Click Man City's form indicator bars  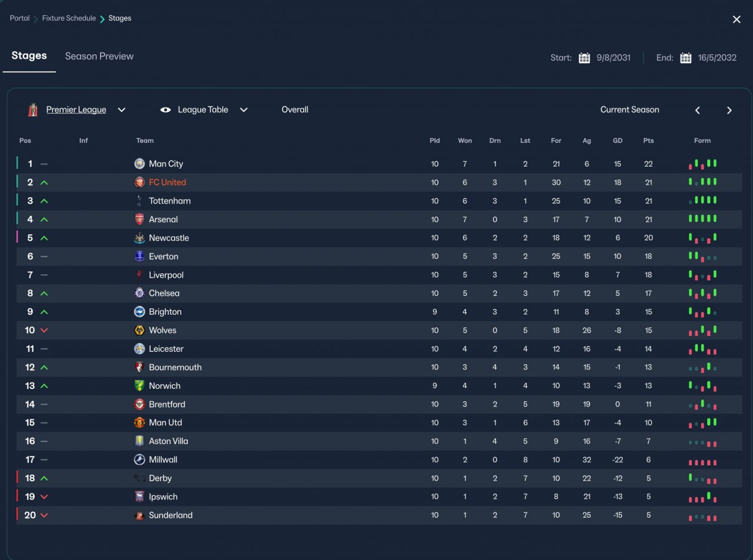(x=702, y=164)
